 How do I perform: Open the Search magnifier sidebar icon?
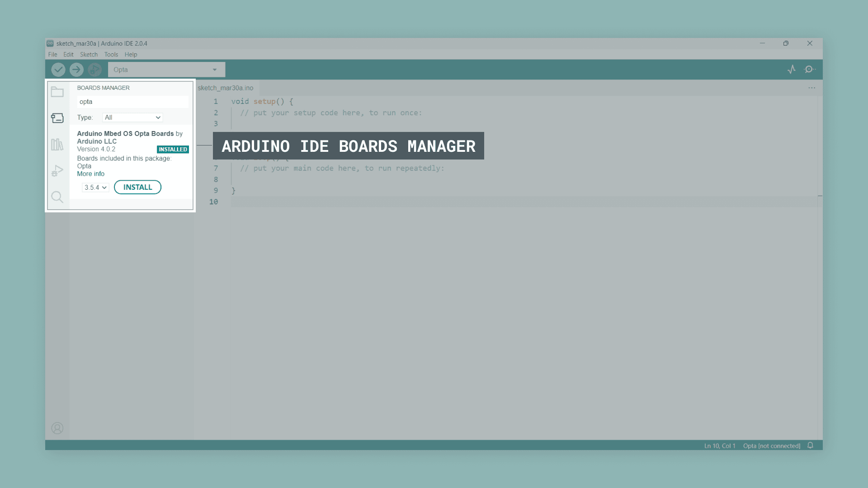click(x=57, y=197)
